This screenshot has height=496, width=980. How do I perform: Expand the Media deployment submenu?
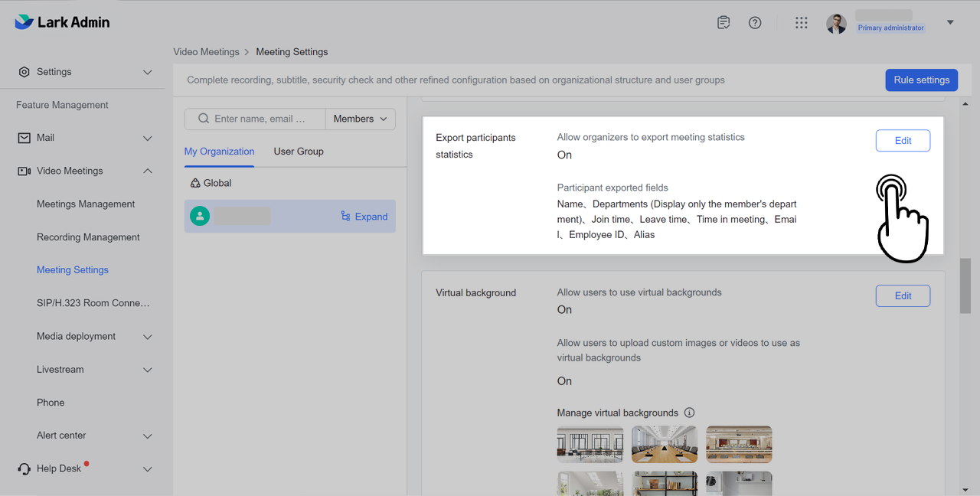(148, 337)
